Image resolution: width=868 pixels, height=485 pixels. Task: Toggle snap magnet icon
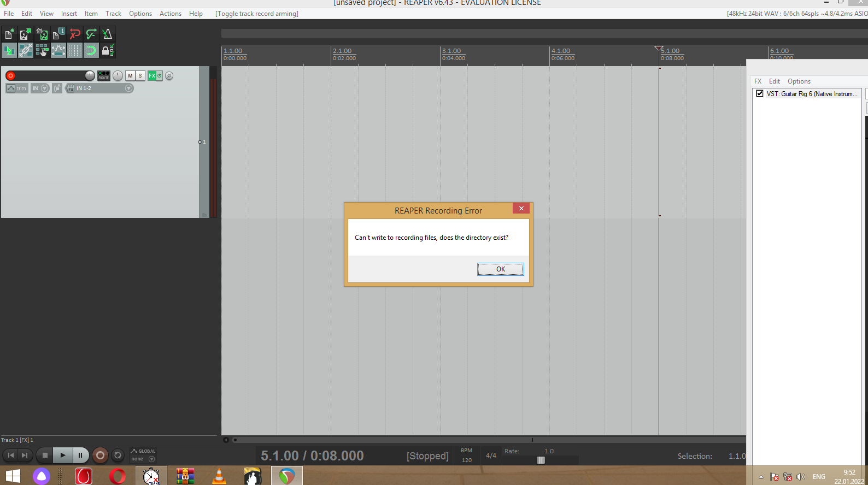point(91,51)
